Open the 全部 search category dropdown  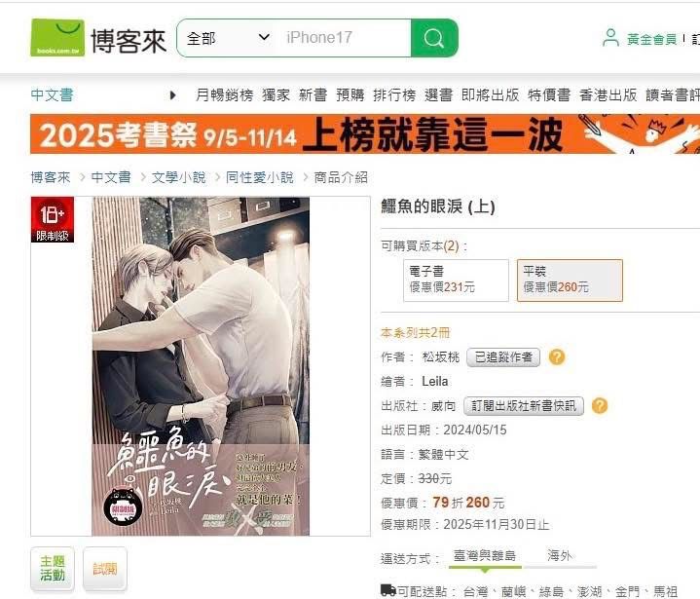229,38
